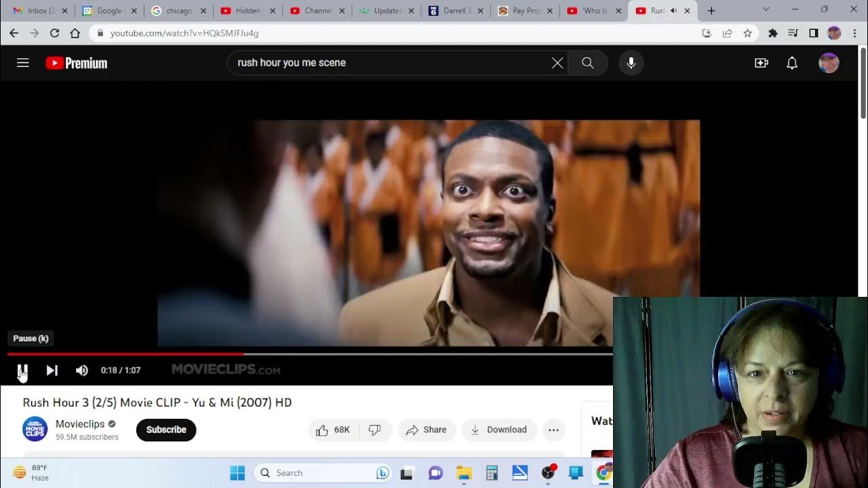Open the Create video button
The image size is (868, 488).
[x=762, y=63]
